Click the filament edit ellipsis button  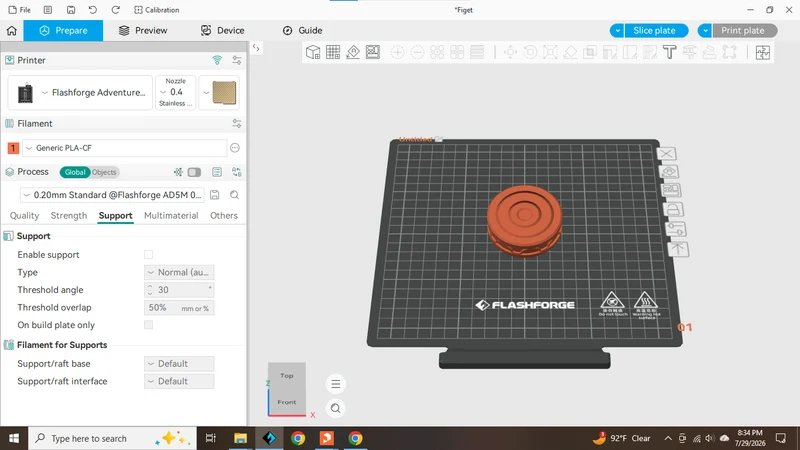pyautogui.click(x=235, y=148)
